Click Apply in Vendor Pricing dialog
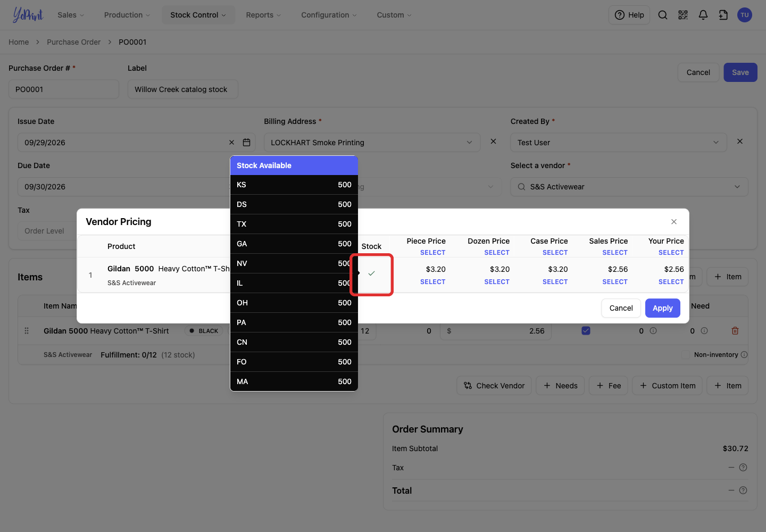The height and width of the screenshot is (532, 766). (x=663, y=308)
